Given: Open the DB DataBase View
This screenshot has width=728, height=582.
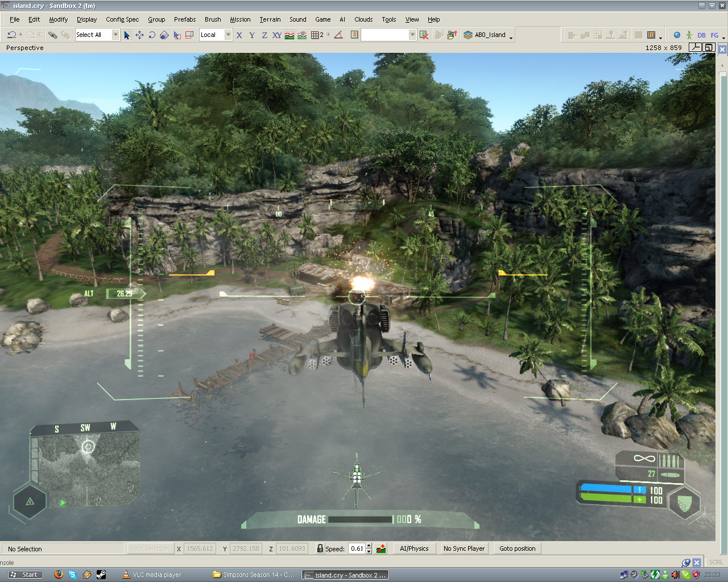Looking at the screenshot, I should 701,35.
